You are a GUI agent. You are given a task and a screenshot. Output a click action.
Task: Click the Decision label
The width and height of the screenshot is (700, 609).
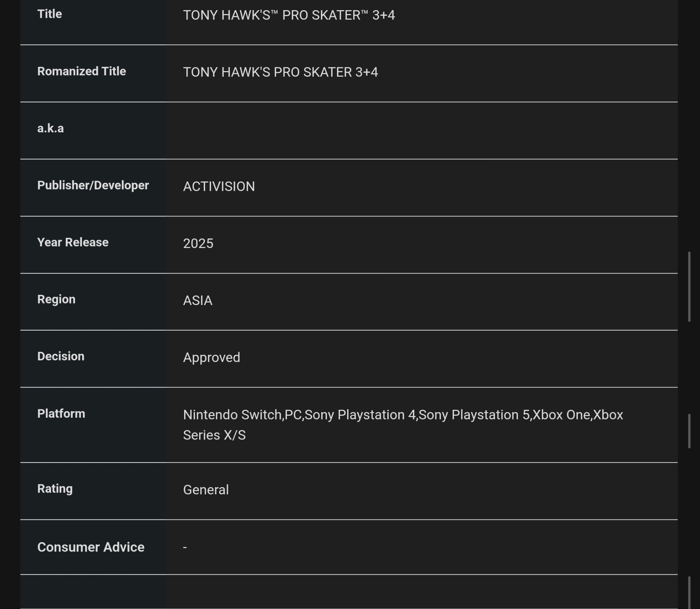click(x=61, y=356)
